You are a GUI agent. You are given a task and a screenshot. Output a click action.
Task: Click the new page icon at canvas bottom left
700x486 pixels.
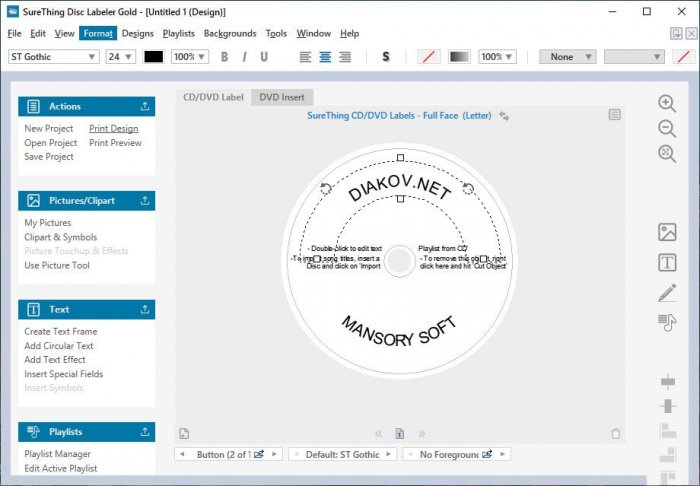coord(184,433)
